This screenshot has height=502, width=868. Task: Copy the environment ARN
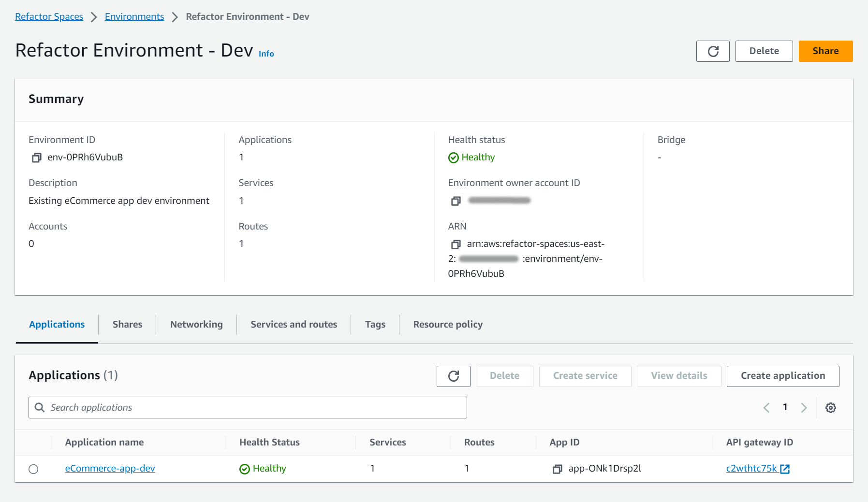(456, 244)
